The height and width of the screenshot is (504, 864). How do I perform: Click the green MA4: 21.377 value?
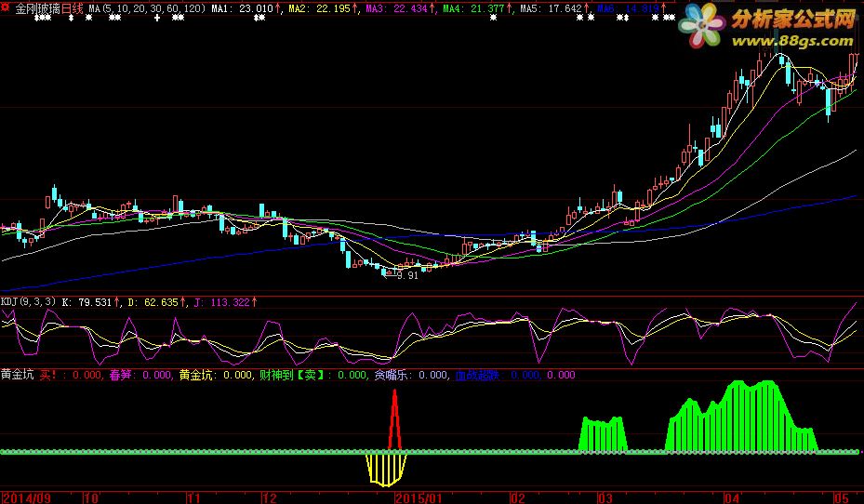click(473, 8)
